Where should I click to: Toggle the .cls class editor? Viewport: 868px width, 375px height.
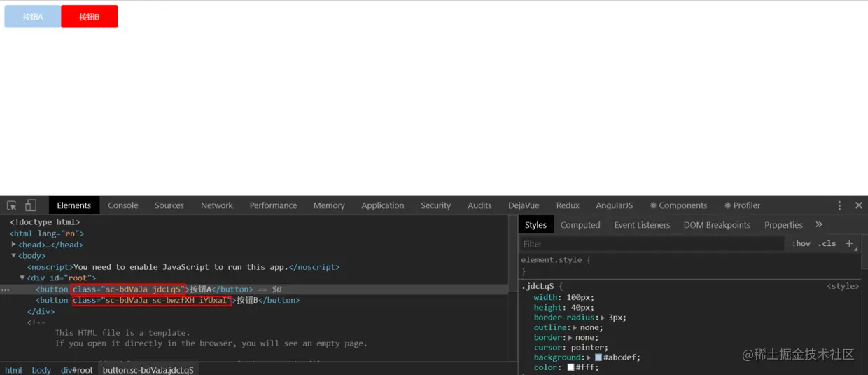coord(827,243)
